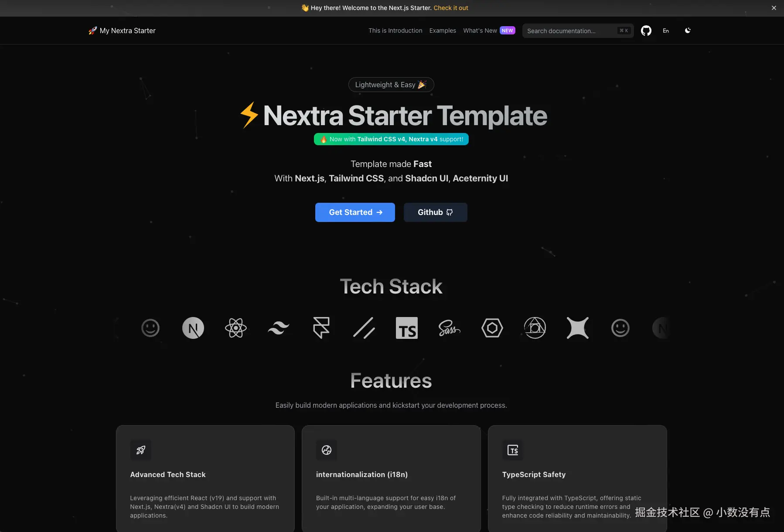The height and width of the screenshot is (532, 784).
Task: Open the GitHub repository icon in navbar
Action: pyautogui.click(x=646, y=31)
